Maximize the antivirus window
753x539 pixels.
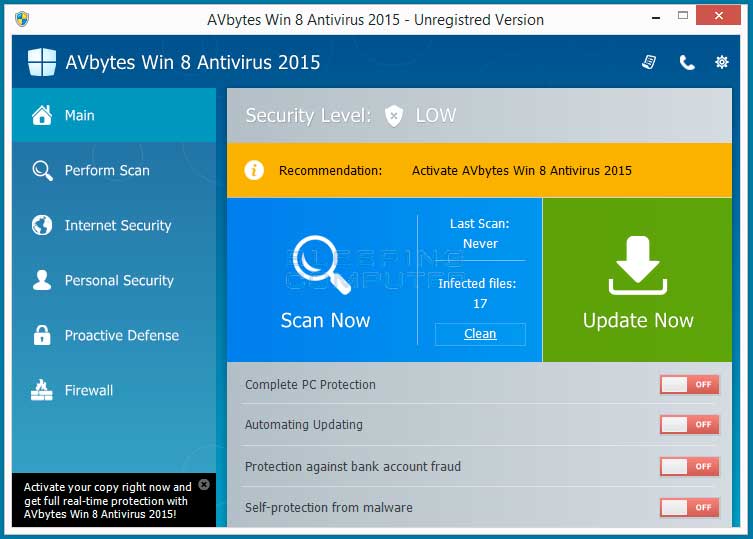683,15
